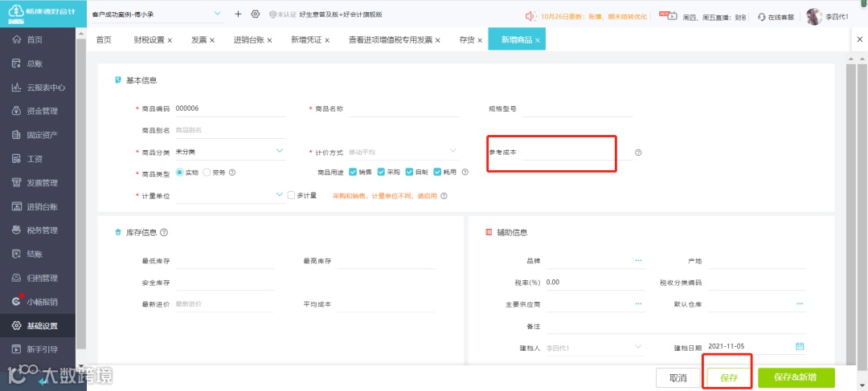Switch to the 首页 tab

104,40
